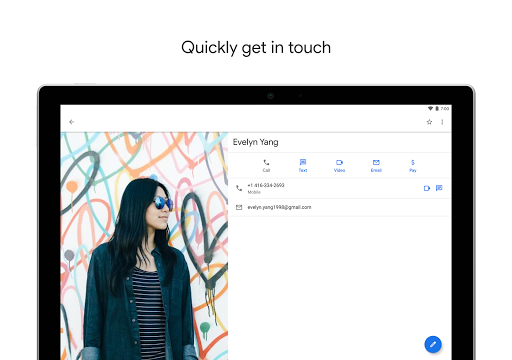Click the Mobile label under the number
The image size is (512, 360).
[254, 192]
